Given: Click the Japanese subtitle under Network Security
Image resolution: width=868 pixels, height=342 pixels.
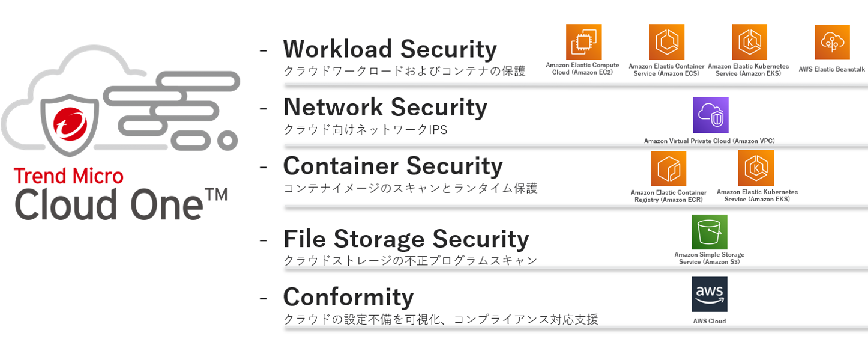Looking at the screenshot, I should pyautogui.click(x=365, y=130).
